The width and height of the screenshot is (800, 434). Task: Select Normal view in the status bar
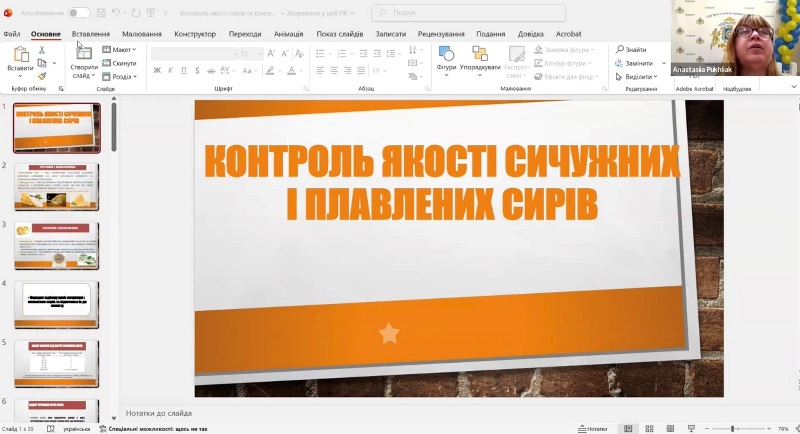point(629,428)
